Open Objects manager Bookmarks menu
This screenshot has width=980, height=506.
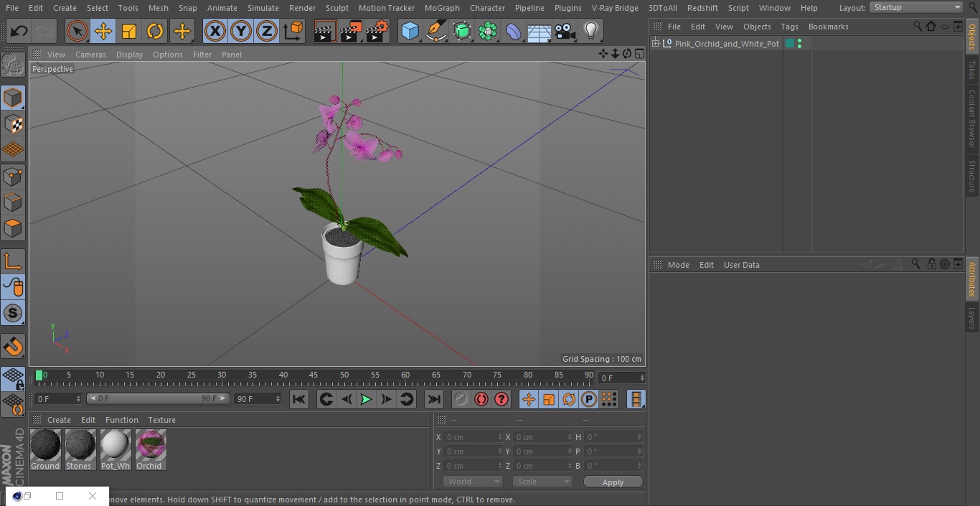coord(828,27)
